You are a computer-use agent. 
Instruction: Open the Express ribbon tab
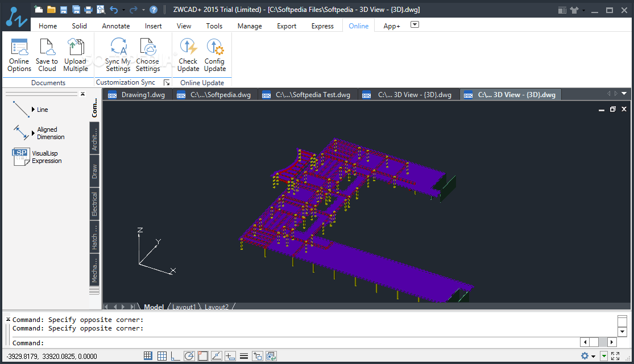322,26
